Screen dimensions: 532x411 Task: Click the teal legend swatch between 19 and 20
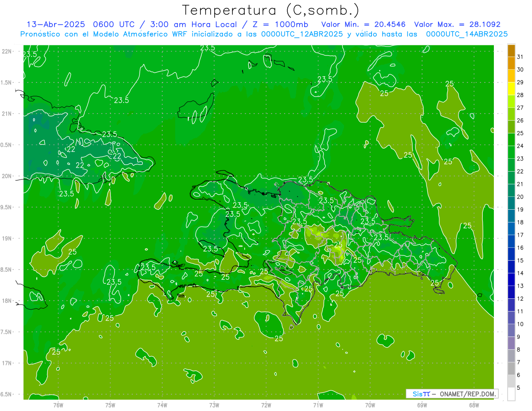point(511,203)
